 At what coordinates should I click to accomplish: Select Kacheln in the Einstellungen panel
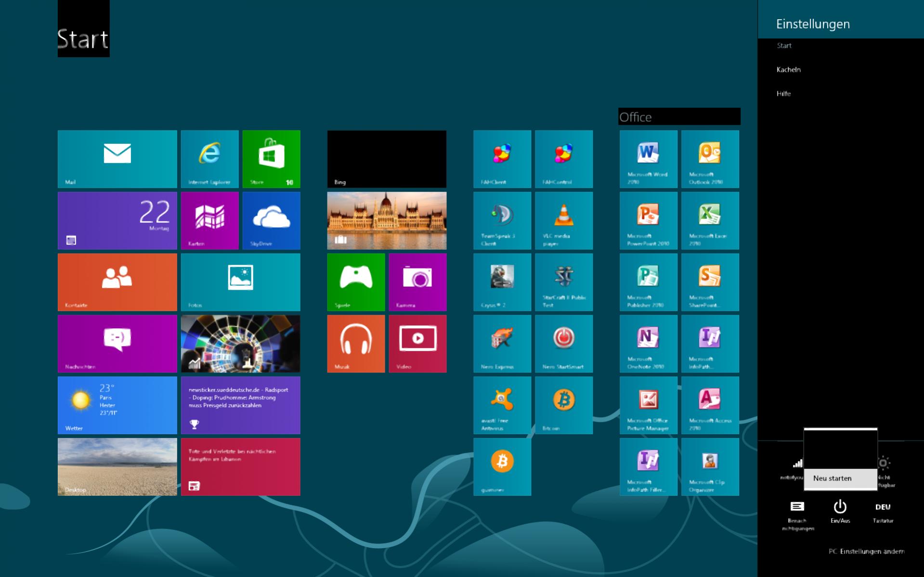pos(788,70)
